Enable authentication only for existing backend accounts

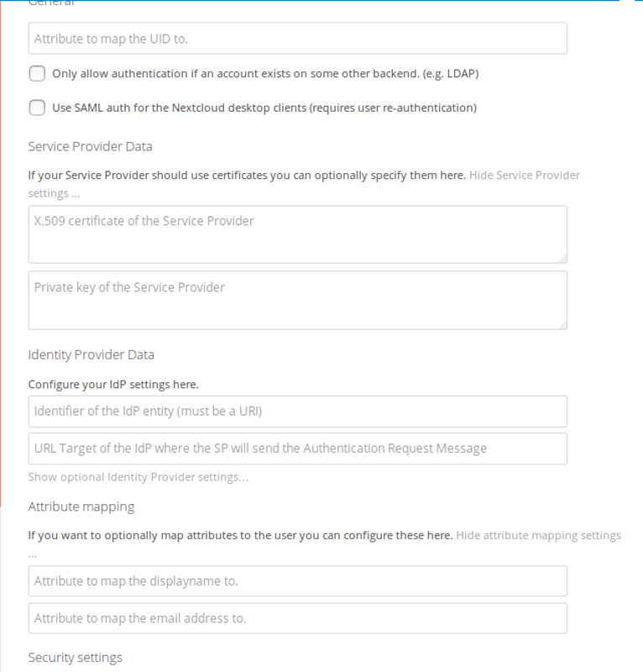tap(37, 74)
